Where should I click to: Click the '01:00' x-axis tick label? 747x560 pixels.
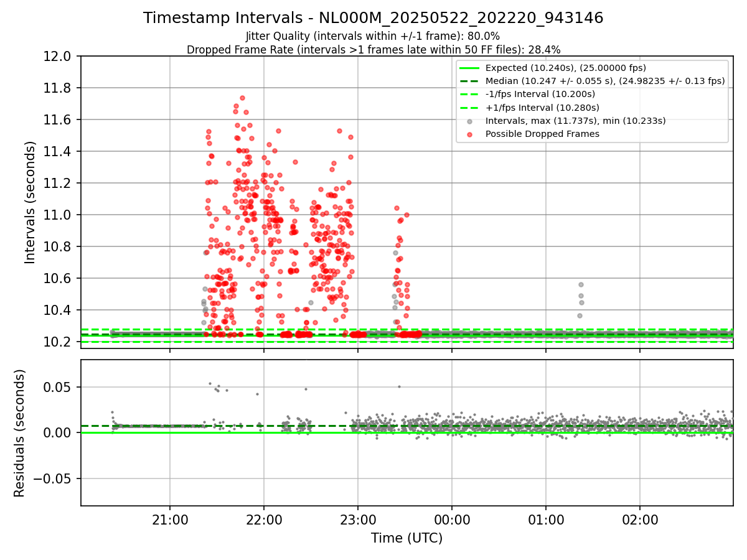click(546, 519)
